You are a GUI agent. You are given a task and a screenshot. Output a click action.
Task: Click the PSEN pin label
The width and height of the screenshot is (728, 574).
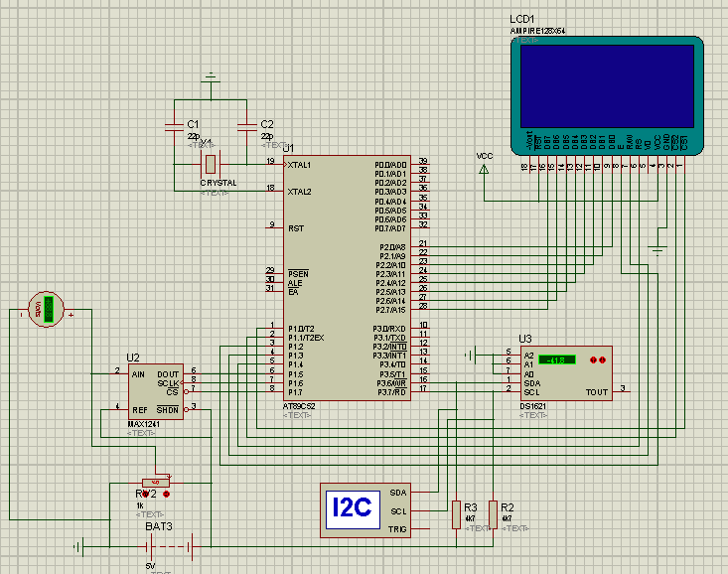pyautogui.click(x=298, y=274)
